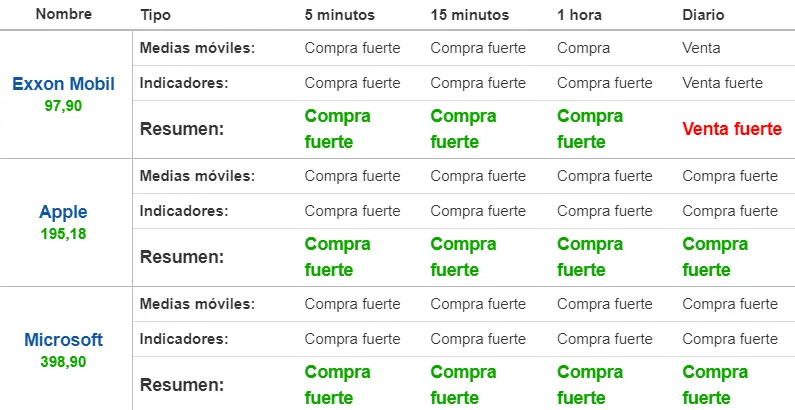Click the Nombre column header
This screenshot has width=795, height=410.
(64, 14)
